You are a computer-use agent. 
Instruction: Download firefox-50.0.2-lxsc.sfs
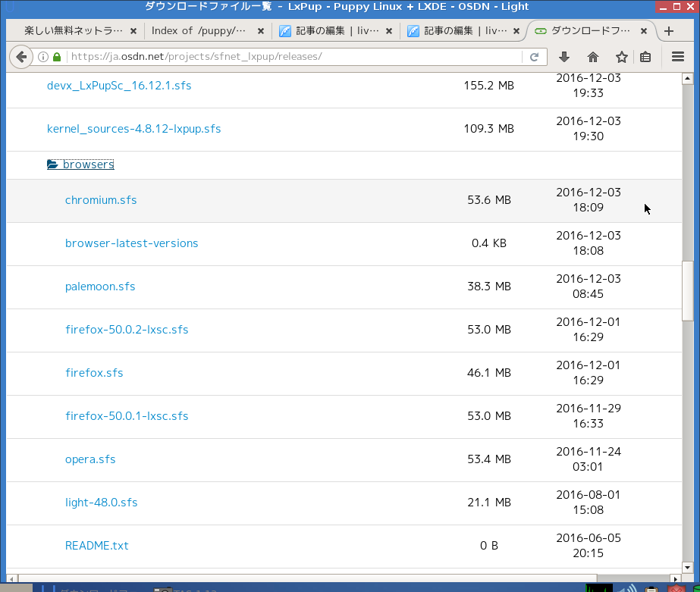[x=127, y=330]
